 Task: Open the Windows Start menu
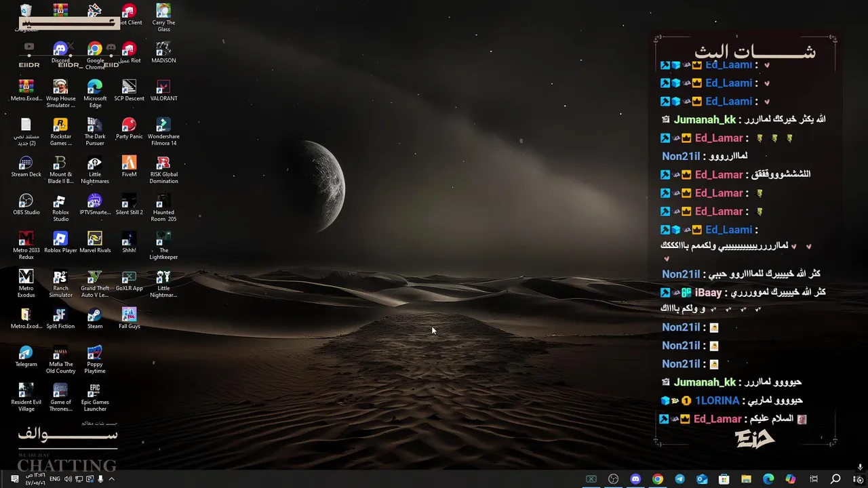click(x=858, y=479)
